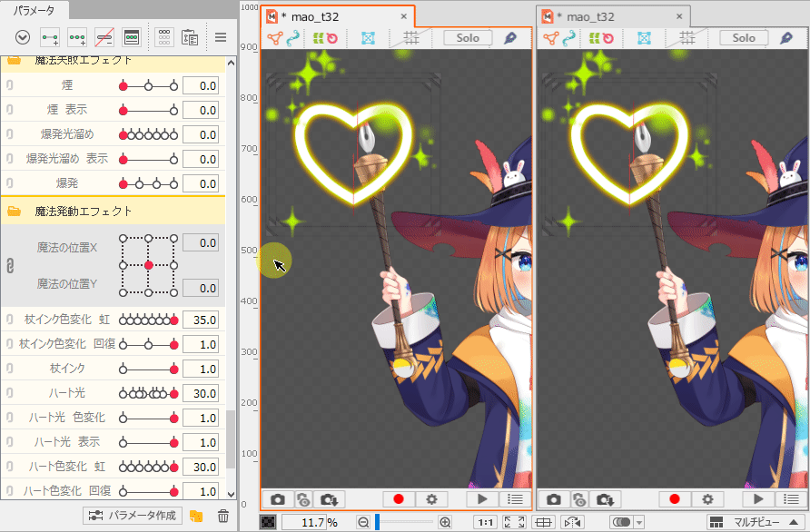The image size is (810, 532).
Task: Click the snapshot camera icon in left view
Action: point(278,499)
